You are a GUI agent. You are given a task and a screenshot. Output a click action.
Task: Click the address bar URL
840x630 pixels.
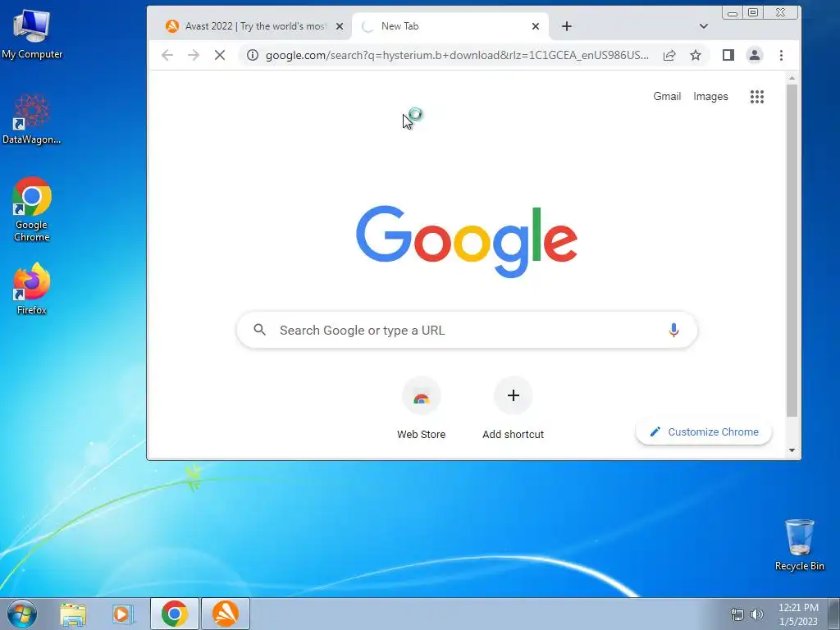click(x=457, y=55)
